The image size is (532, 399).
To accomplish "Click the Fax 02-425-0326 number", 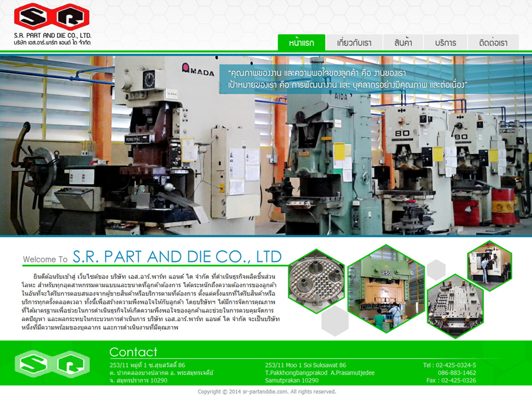I will pos(451,380).
